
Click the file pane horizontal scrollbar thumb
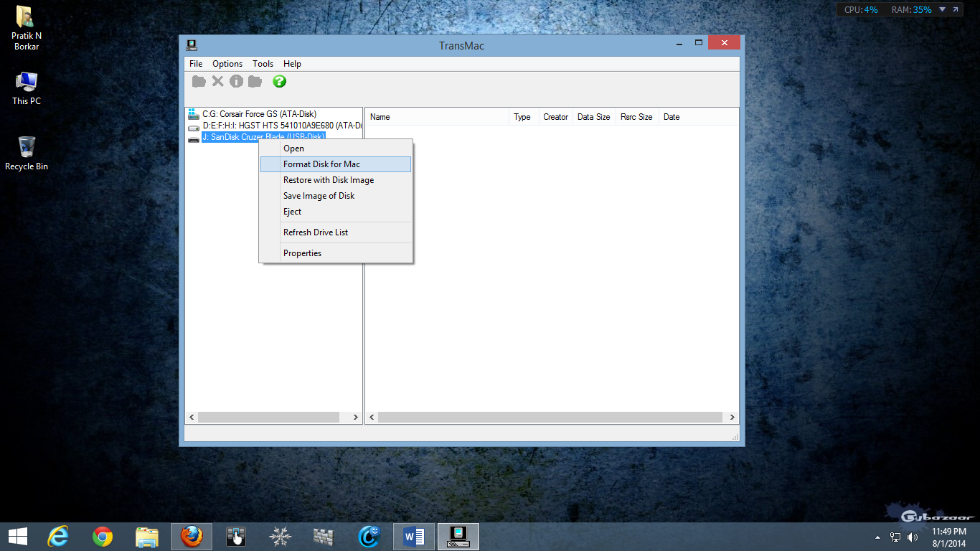pos(550,417)
